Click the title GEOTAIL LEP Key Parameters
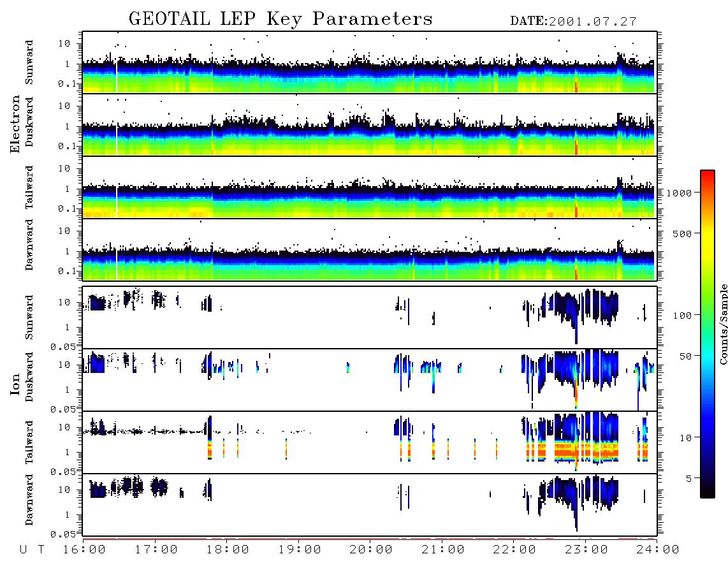The height and width of the screenshot is (561, 728). pos(280,20)
